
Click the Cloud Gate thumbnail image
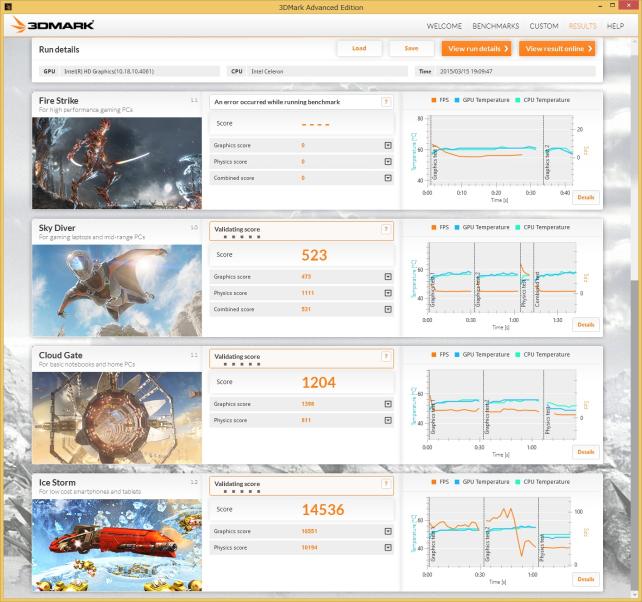(117, 418)
